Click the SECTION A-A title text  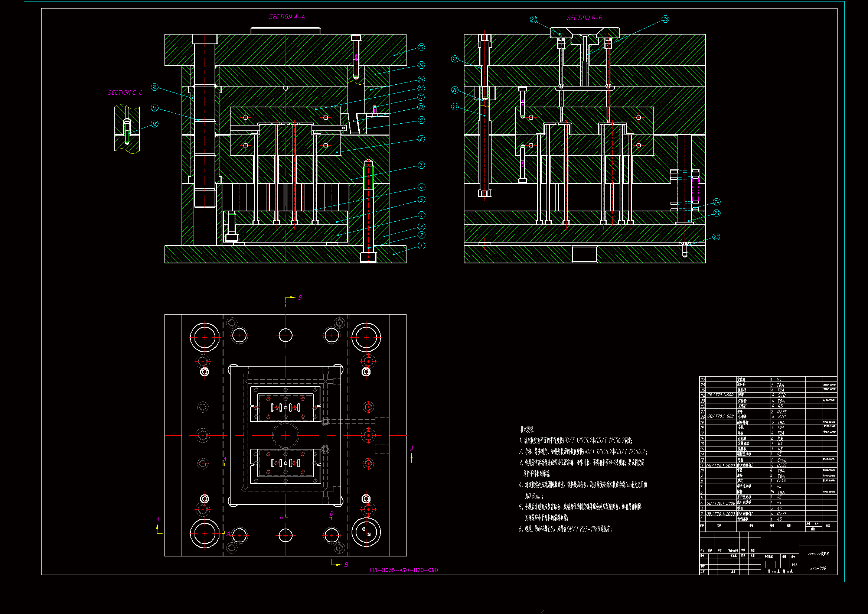[287, 17]
